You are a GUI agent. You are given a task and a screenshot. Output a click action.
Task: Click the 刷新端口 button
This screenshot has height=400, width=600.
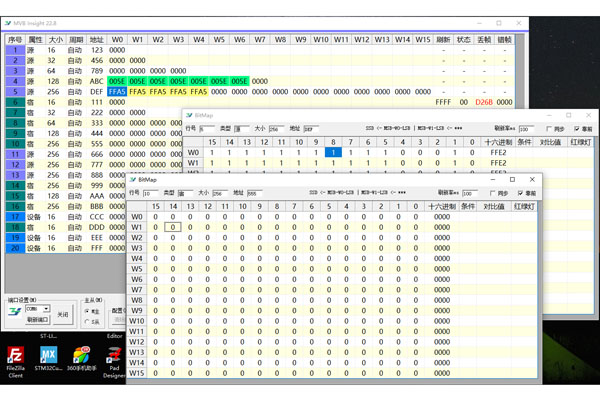(38, 319)
